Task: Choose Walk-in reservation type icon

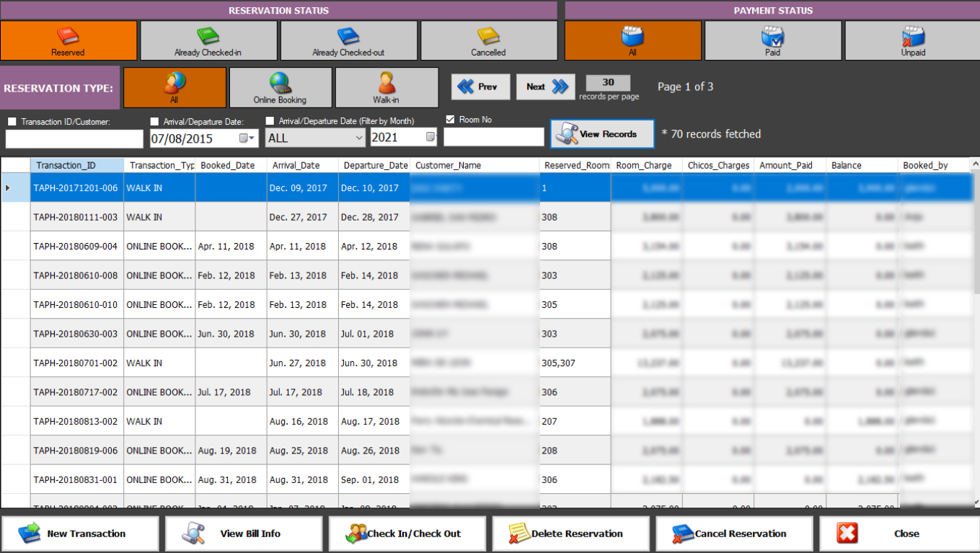Action: tap(387, 83)
